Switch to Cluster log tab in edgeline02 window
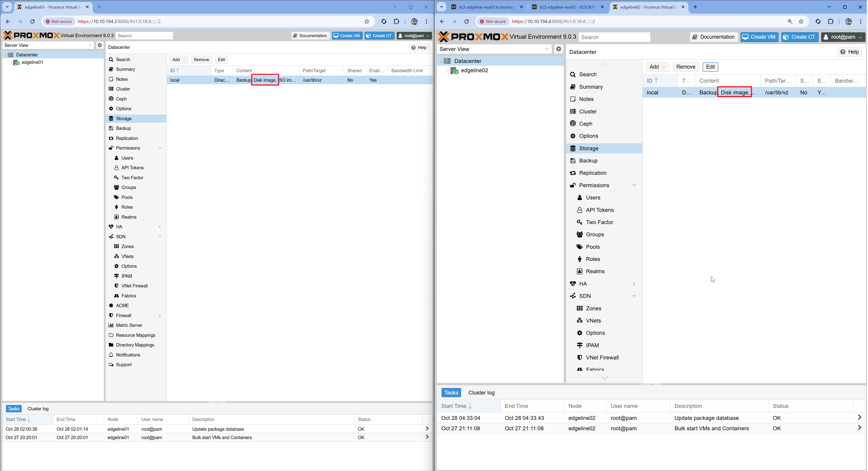 pos(481,392)
